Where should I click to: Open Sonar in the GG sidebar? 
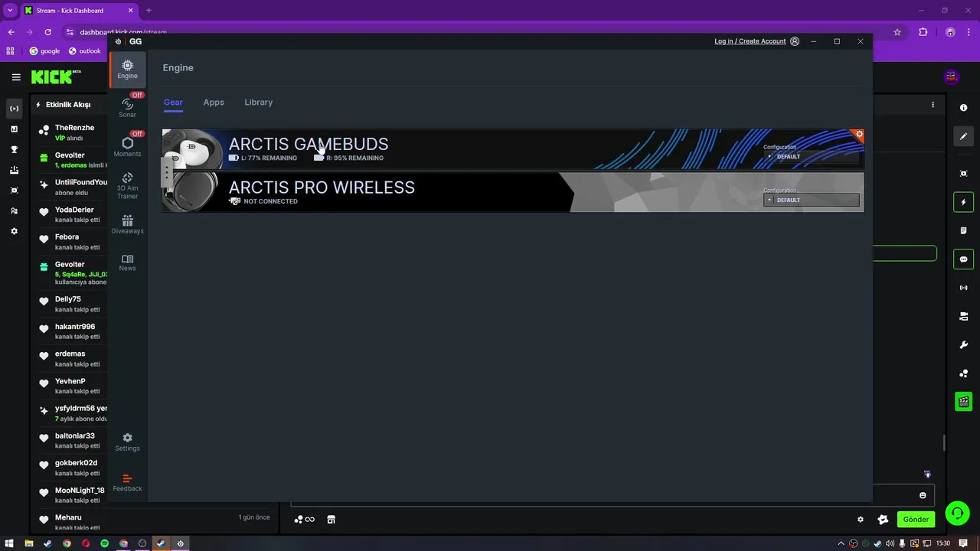pyautogui.click(x=127, y=108)
